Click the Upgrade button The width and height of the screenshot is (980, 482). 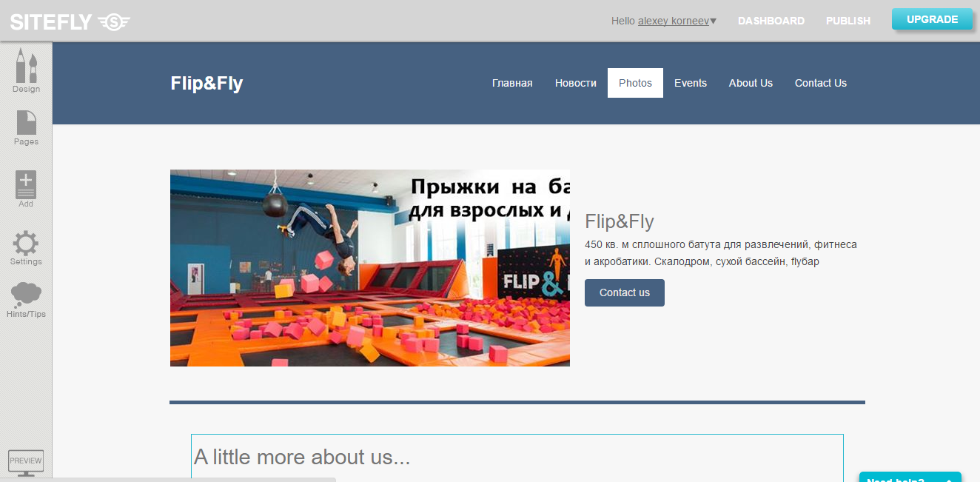[932, 19]
